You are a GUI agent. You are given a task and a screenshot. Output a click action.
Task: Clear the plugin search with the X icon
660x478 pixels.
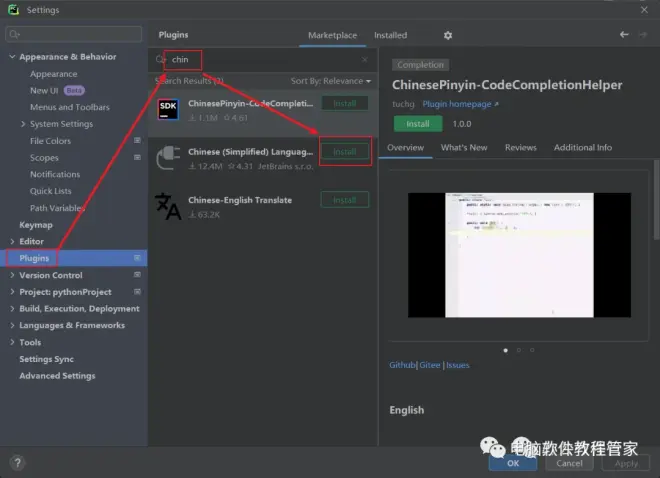pyautogui.click(x=365, y=60)
